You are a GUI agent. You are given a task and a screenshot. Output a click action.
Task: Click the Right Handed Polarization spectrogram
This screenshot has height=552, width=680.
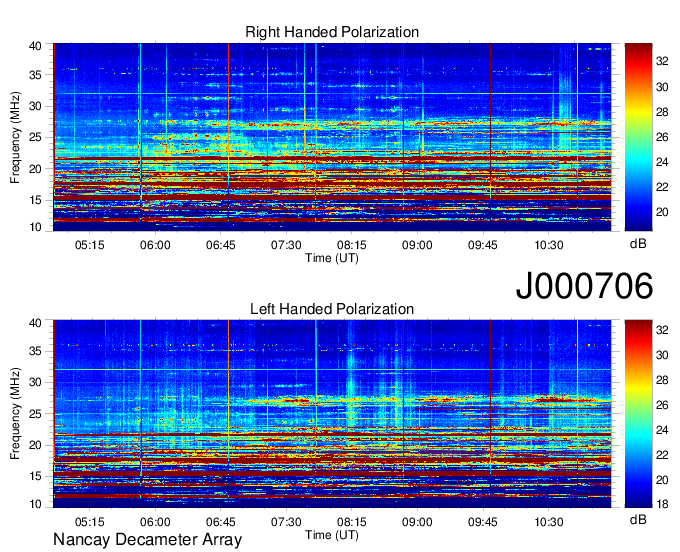(x=332, y=137)
